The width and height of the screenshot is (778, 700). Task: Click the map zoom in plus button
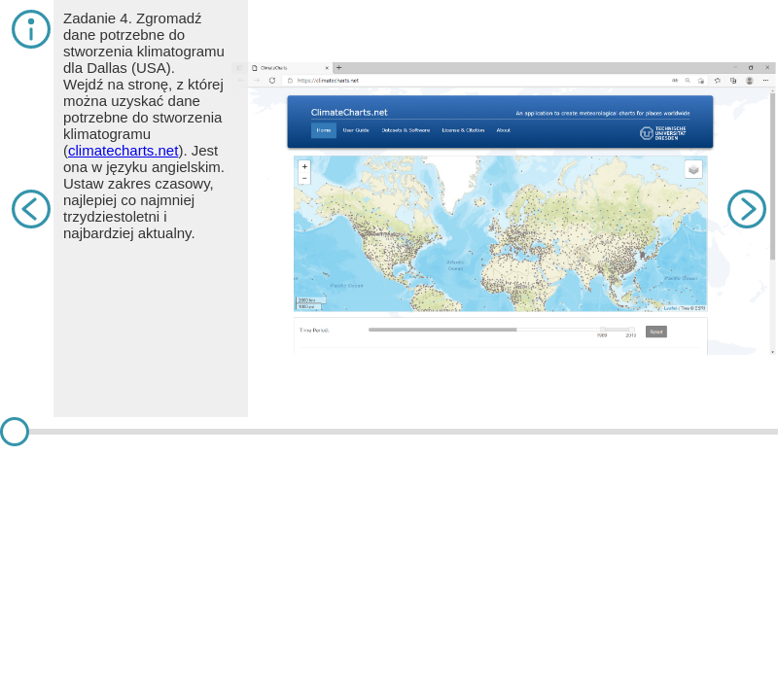[x=304, y=166]
